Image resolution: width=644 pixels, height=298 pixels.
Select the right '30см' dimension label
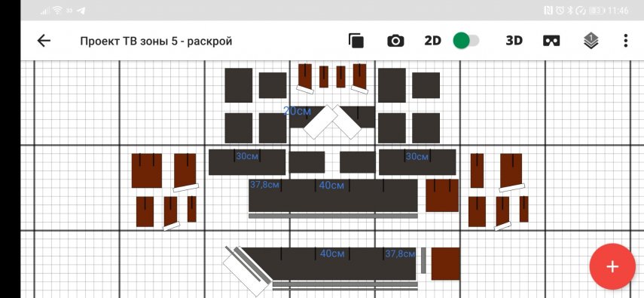tap(417, 156)
